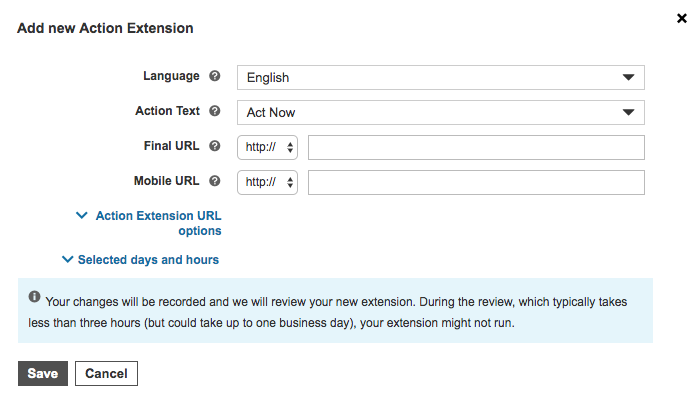Click the Selected days and hours link

tap(148, 260)
